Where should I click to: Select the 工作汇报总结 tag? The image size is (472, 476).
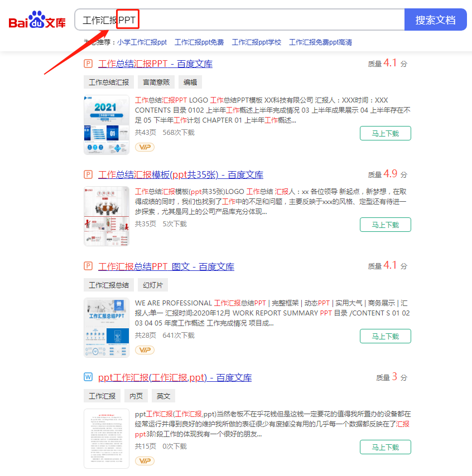(108, 285)
